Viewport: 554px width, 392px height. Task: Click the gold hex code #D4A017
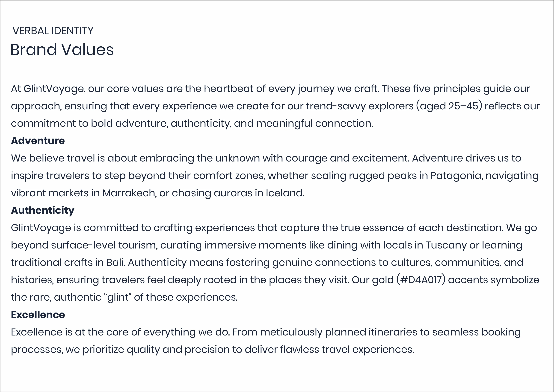421,280
